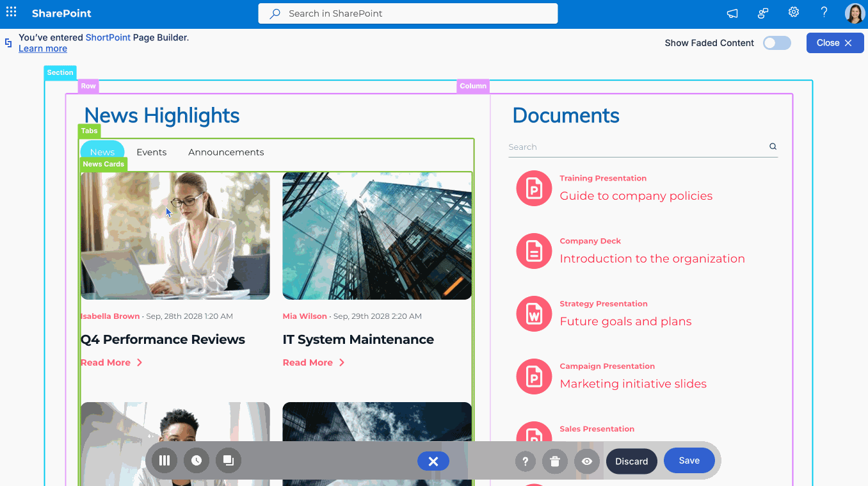Open the SharePoint app launcher grid
This screenshot has height=486, width=868.
11,12
